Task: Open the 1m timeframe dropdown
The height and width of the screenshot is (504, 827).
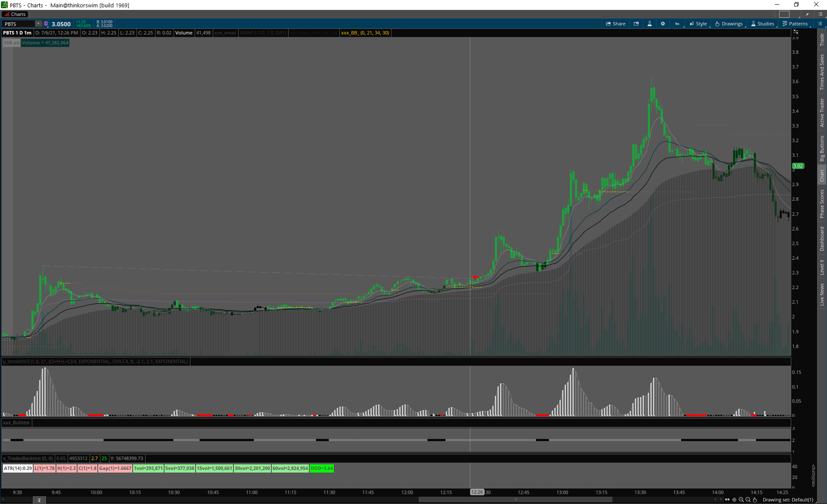Action: click(x=678, y=24)
